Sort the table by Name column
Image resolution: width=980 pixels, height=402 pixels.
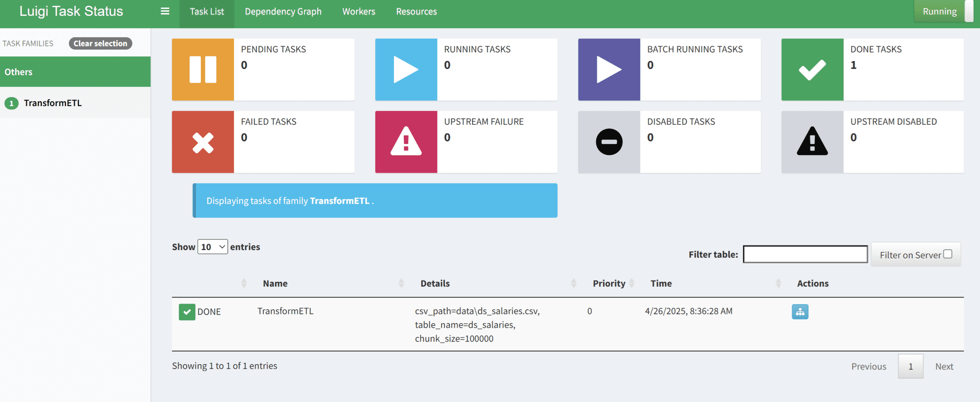click(x=275, y=283)
